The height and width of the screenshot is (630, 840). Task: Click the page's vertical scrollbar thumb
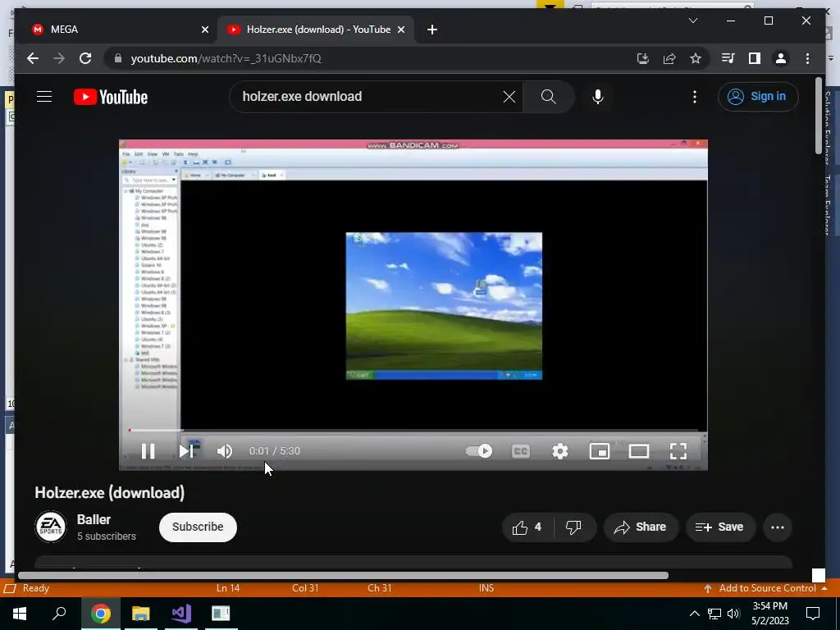(818, 116)
